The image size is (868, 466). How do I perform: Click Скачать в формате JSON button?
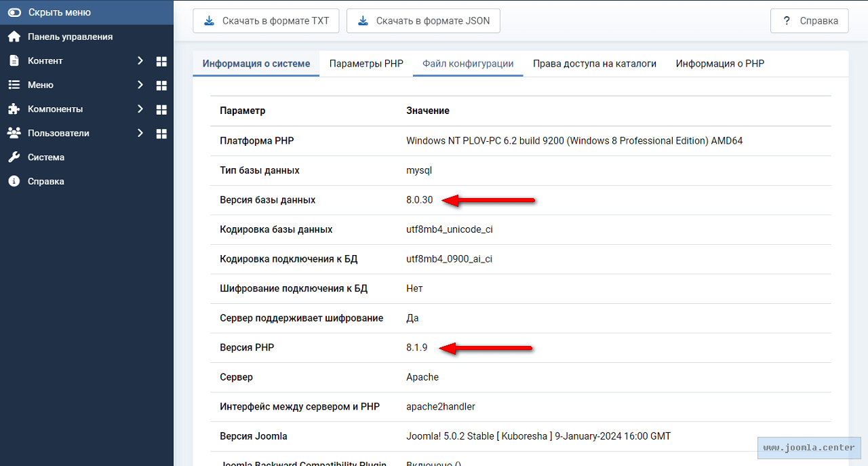coord(423,21)
